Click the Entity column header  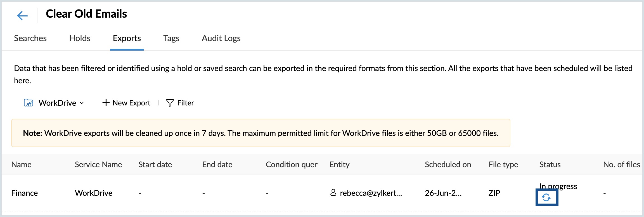(x=339, y=164)
